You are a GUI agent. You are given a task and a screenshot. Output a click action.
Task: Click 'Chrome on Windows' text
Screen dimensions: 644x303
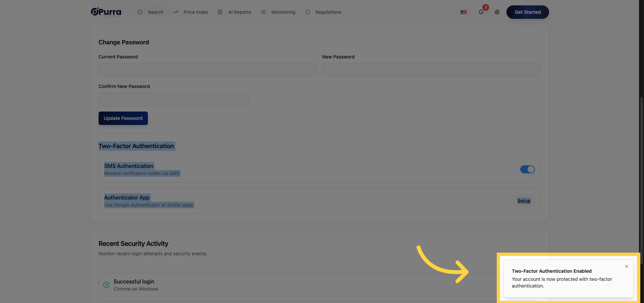(x=136, y=289)
